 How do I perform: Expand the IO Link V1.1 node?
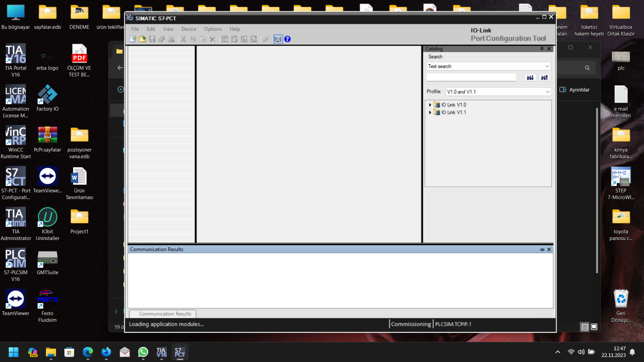pyautogui.click(x=430, y=112)
